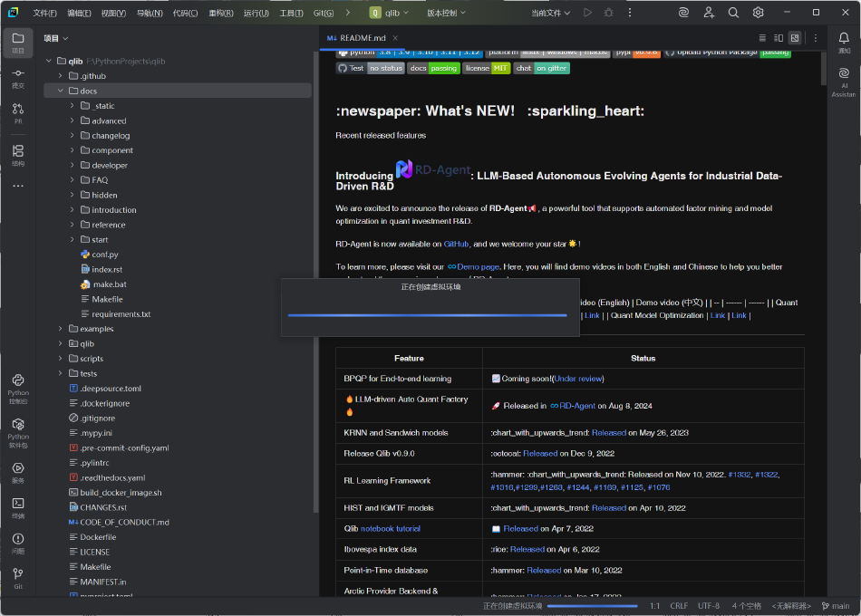Open editor tab options (vertical dots)

(816, 38)
